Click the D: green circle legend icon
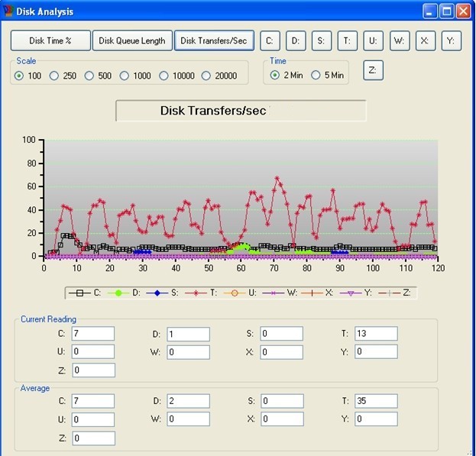Screen dimensions: 476x456 [x=118, y=293]
